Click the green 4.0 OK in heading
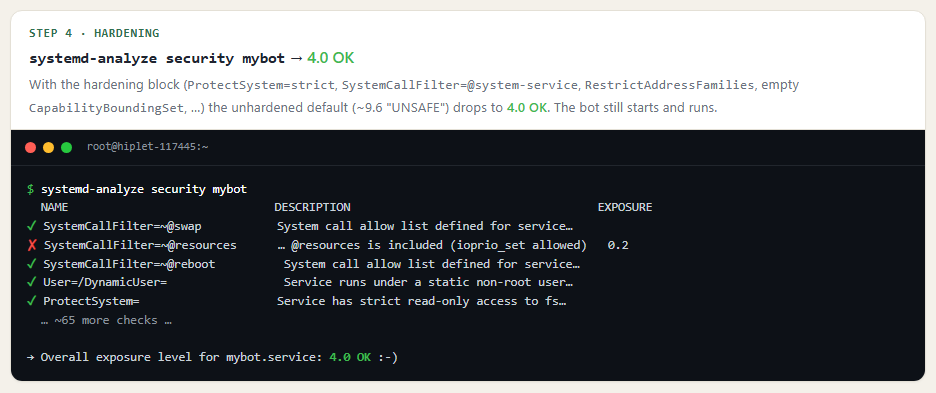 (331, 58)
